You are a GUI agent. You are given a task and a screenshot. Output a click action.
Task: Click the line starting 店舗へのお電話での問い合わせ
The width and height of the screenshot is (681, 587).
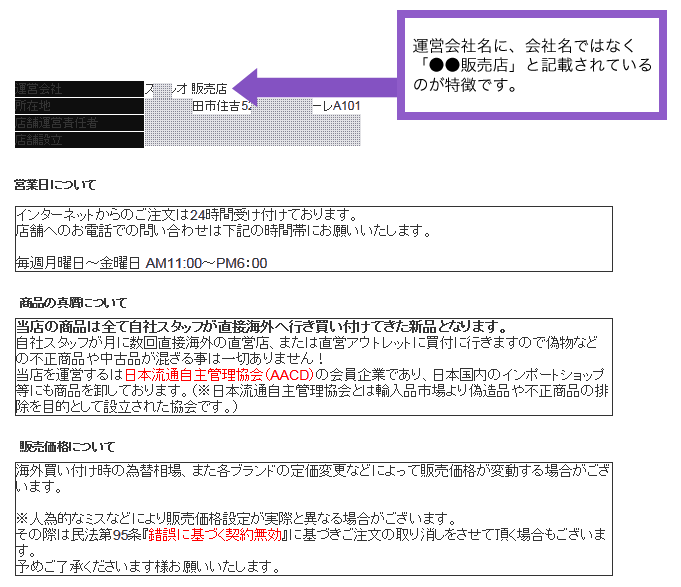tap(224, 231)
